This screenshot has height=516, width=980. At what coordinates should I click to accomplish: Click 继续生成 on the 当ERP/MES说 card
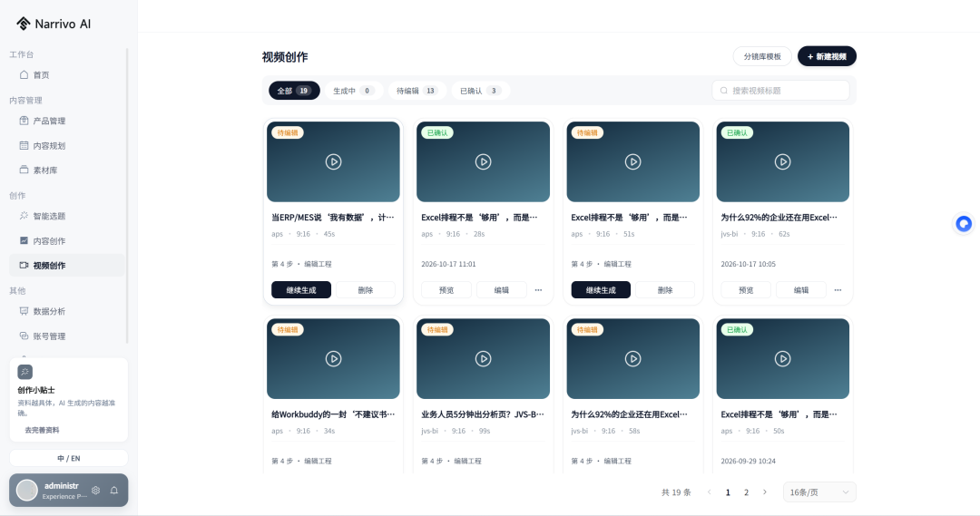point(301,290)
